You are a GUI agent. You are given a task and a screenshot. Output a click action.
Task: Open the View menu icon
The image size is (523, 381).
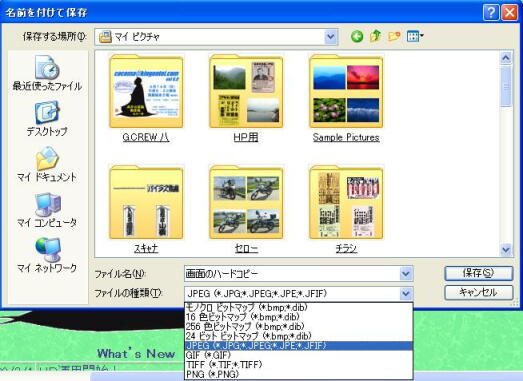pyautogui.click(x=415, y=36)
